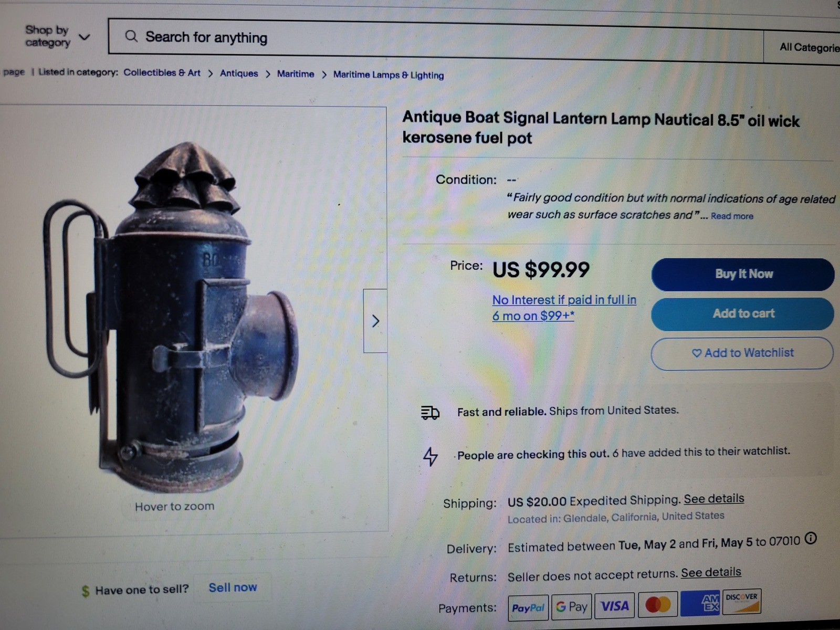Select the Mastercard payment icon

click(658, 605)
